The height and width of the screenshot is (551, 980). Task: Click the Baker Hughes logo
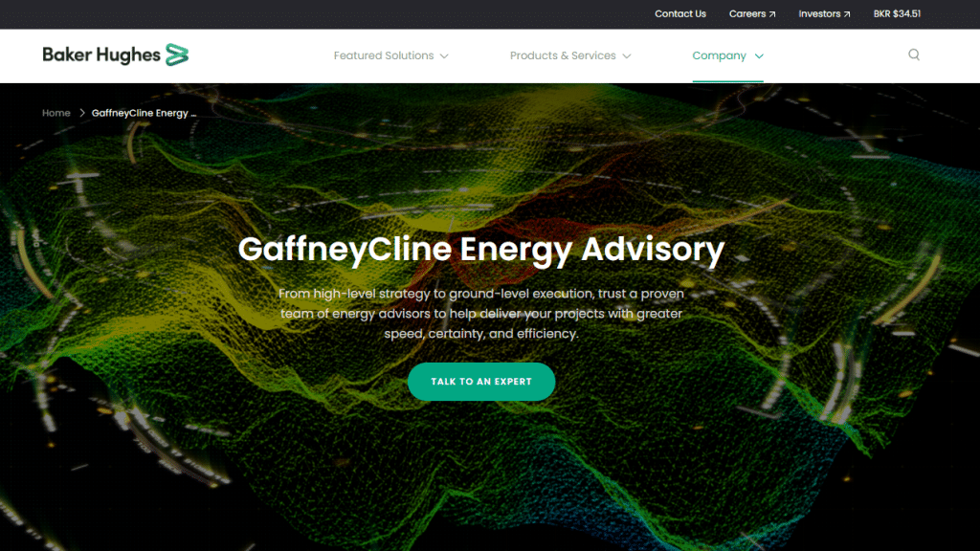click(116, 55)
